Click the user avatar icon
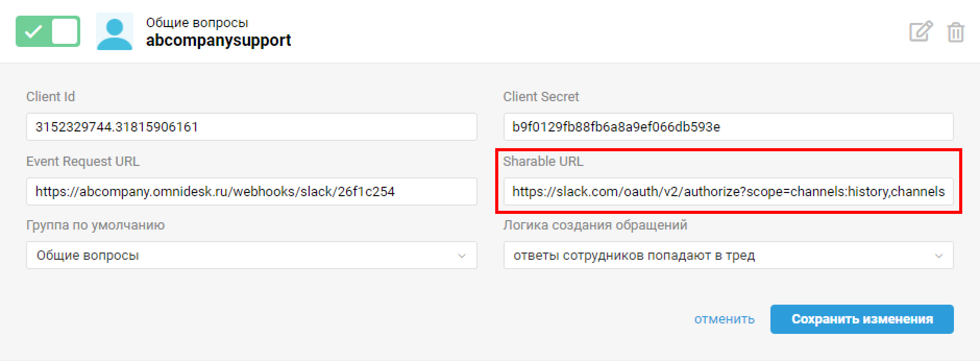 click(x=115, y=31)
